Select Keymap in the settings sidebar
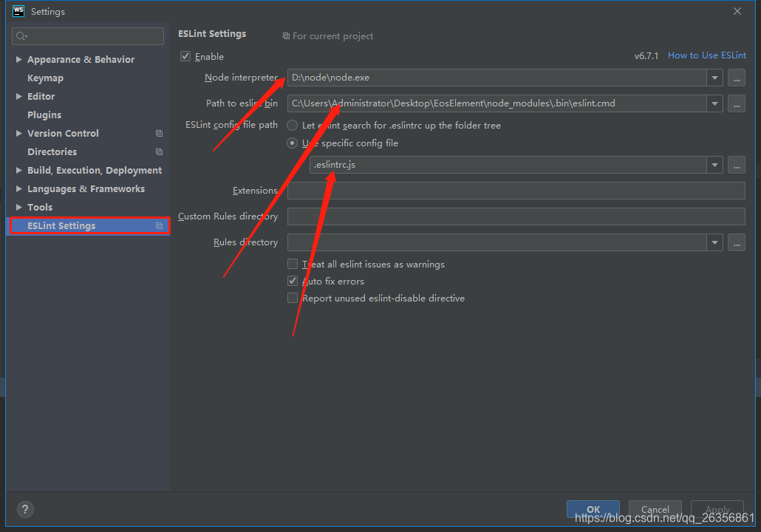 click(x=44, y=78)
